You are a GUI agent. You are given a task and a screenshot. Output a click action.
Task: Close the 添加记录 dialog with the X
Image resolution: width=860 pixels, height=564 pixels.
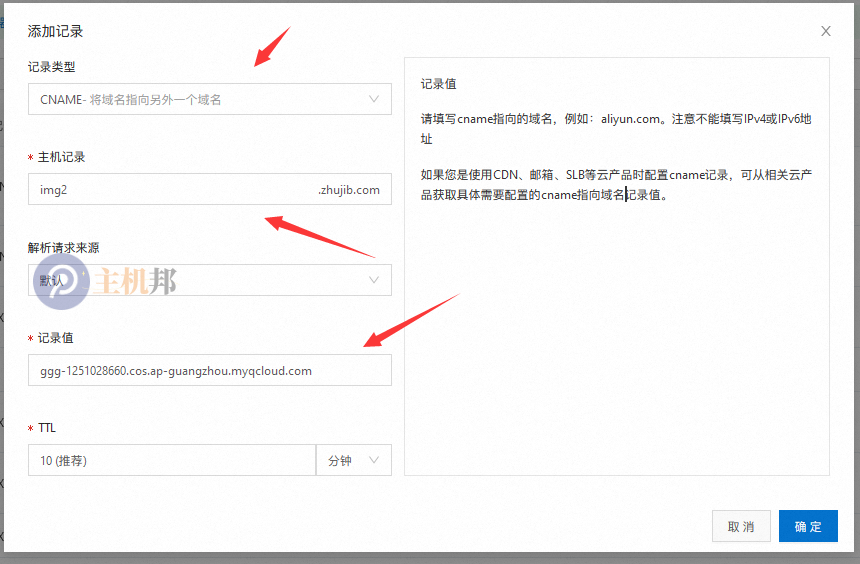825,31
